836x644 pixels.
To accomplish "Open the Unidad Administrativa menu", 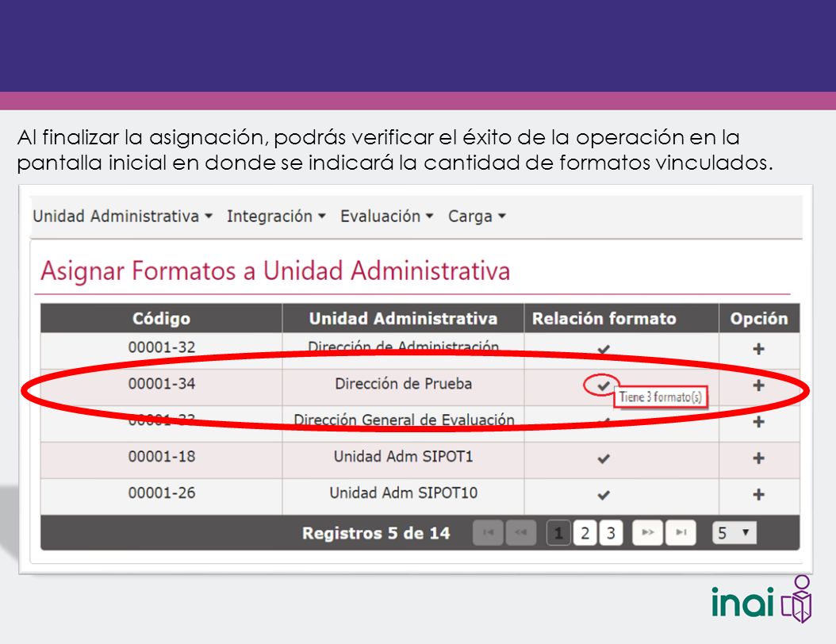I will (x=122, y=216).
